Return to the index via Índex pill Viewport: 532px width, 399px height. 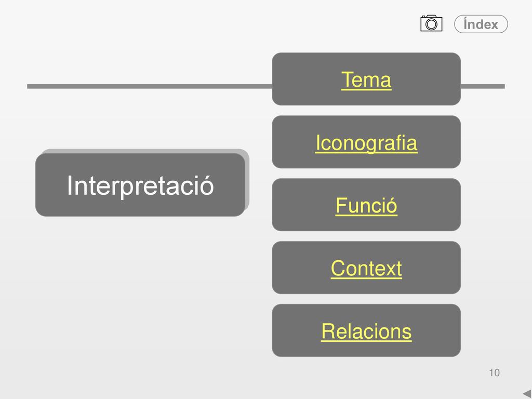tap(481, 24)
